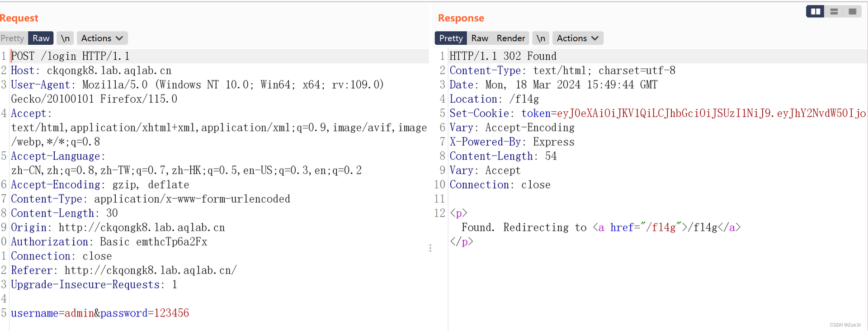Click 'Accept-Encoding: gzip, deflate' in the request
Screen dimensions: 868x331
[100, 185]
